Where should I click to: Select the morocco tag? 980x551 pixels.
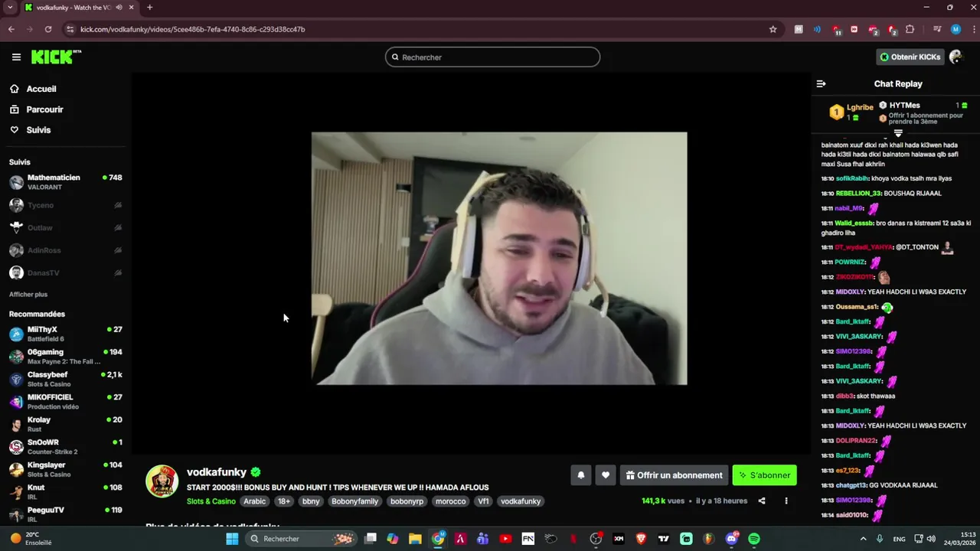tap(450, 501)
